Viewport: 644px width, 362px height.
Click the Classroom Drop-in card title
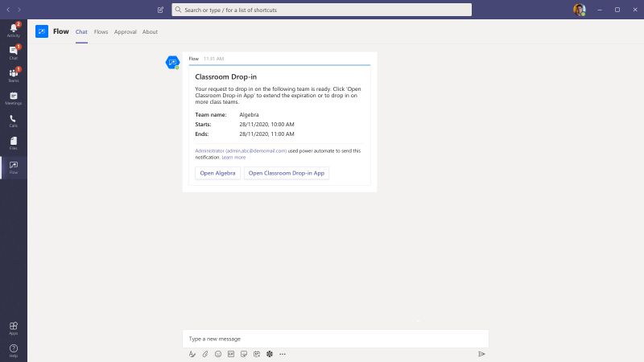226,76
